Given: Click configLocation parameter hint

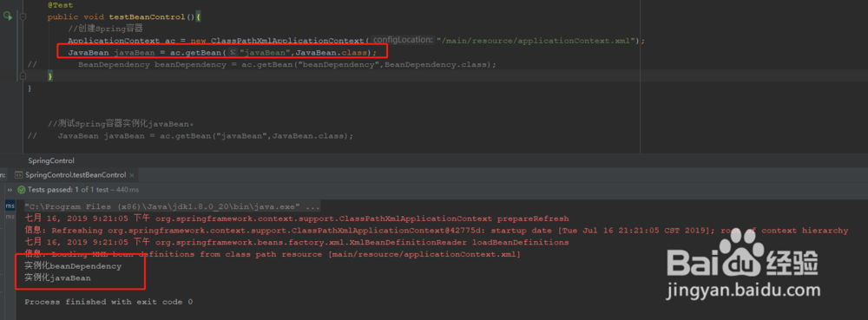Looking at the screenshot, I should pyautogui.click(x=402, y=40).
